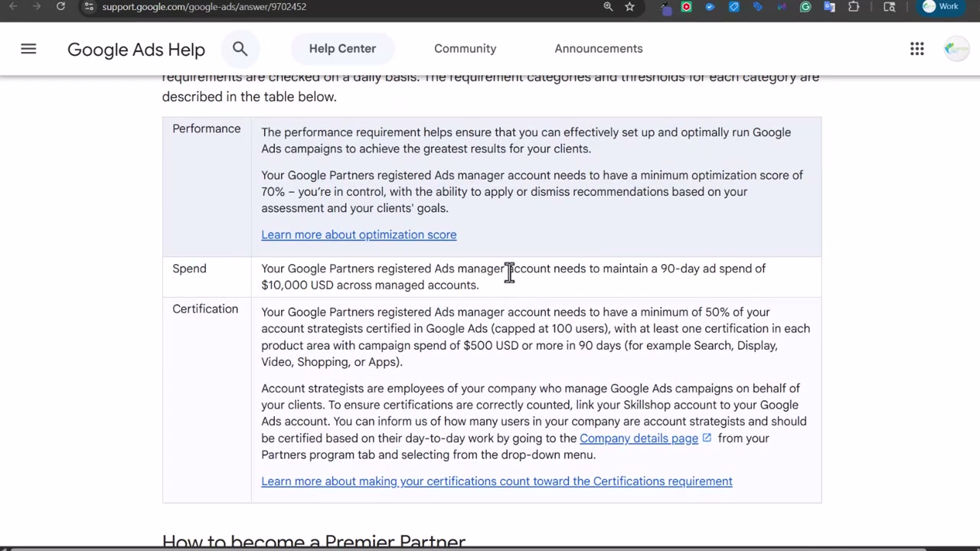
Task: Reload the page in the browser
Action: [x=60, y=6]
